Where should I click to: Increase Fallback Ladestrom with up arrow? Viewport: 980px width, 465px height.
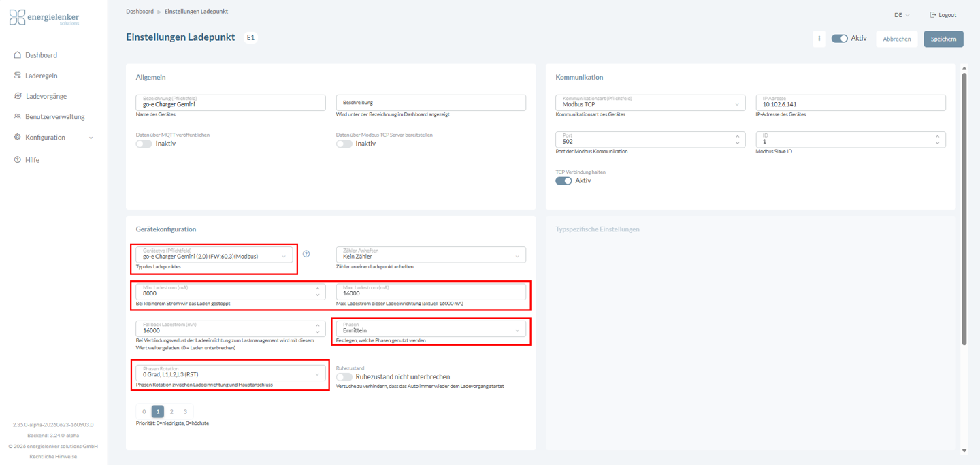(318, 325)
